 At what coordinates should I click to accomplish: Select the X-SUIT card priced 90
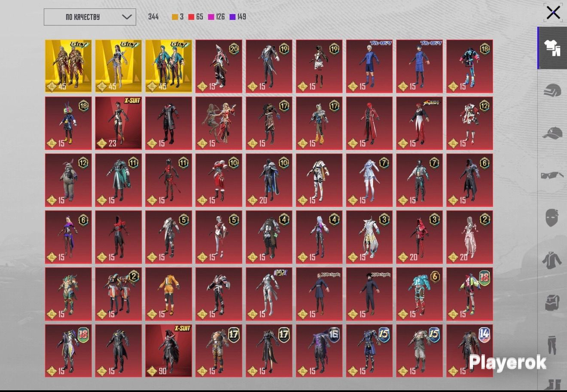pos(169,351)
